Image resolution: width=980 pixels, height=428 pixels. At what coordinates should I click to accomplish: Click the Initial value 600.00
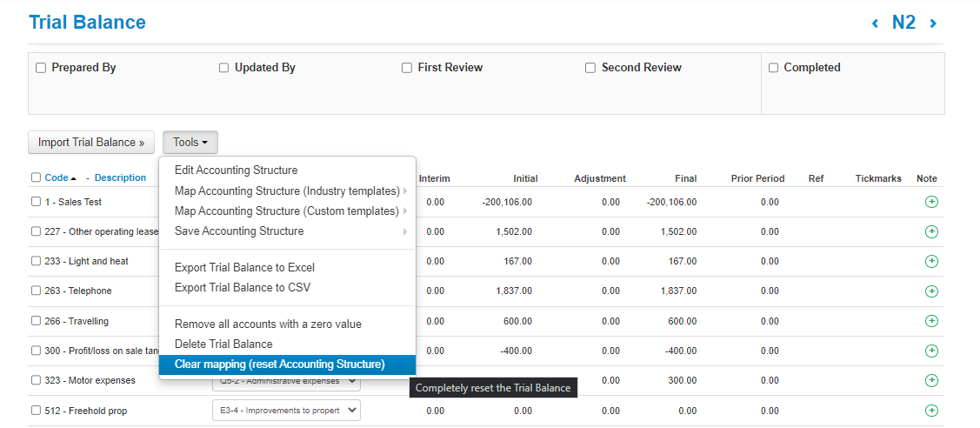coord(517,321)
